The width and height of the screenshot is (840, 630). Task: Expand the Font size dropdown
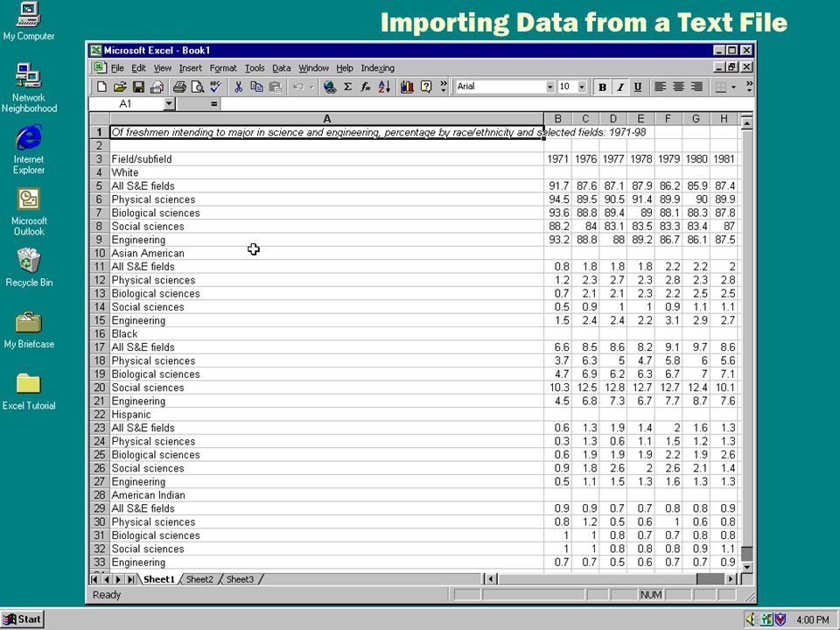click(583, 87)
